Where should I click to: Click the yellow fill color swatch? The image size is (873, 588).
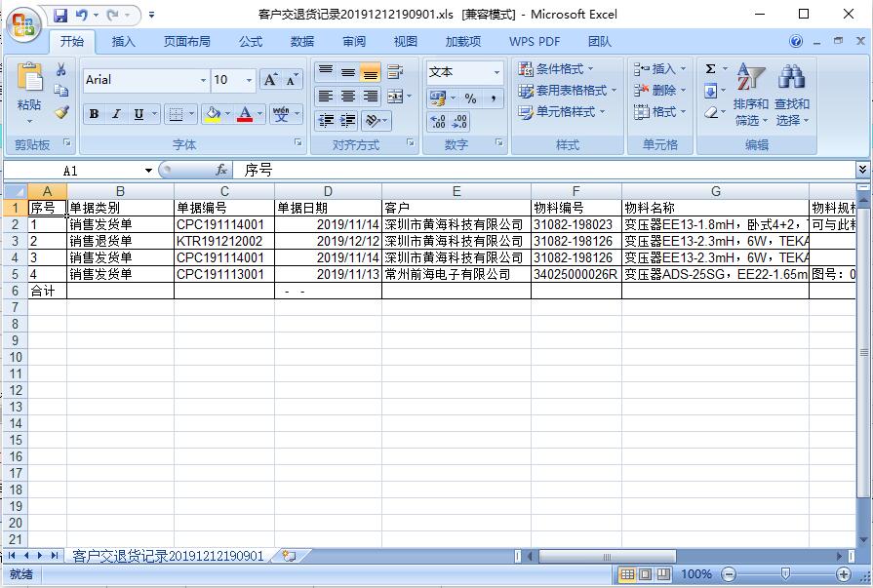coord(213,114)
